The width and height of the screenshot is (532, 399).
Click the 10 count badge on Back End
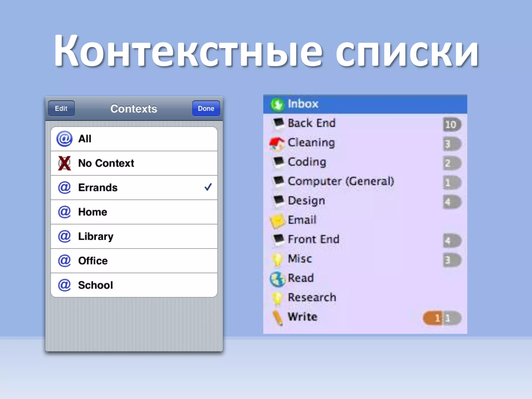pos(452,125)
